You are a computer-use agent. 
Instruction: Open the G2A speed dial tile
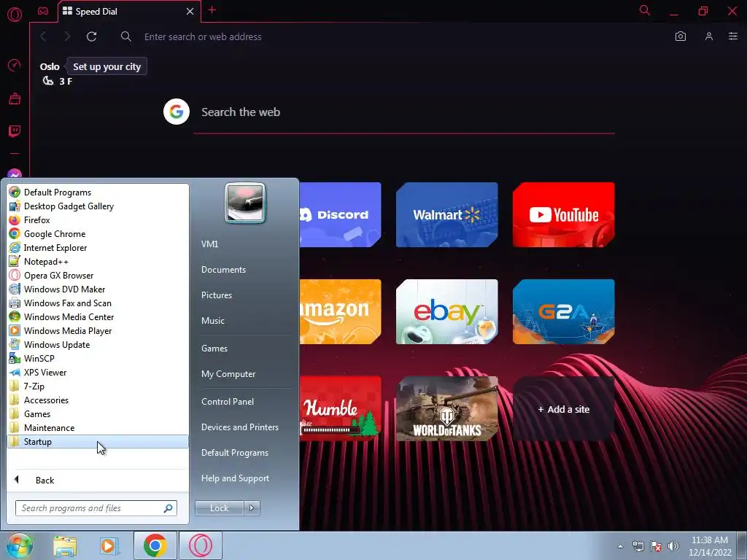pyautogui.click(x=564, y=312)
